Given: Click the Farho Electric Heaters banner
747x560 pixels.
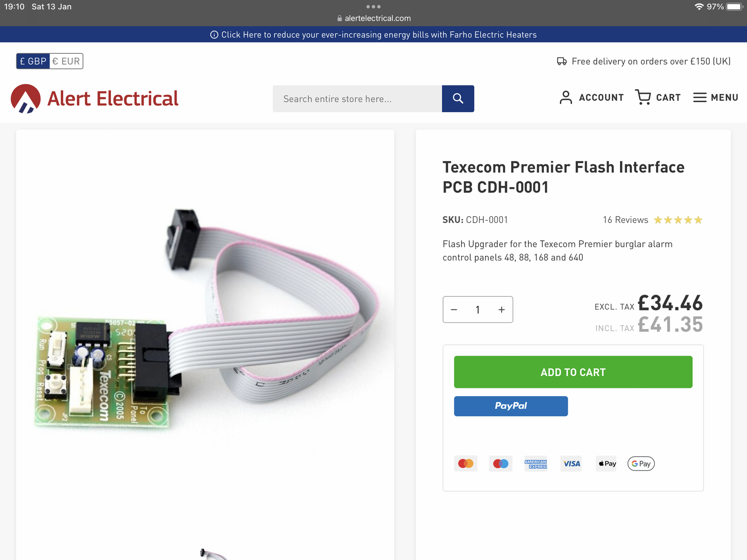Looking at the screenshot, I should [x=373, y=35].
